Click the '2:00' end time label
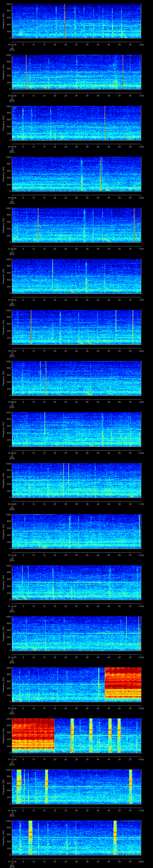This screenshot has width=153, height=868. 141,44
